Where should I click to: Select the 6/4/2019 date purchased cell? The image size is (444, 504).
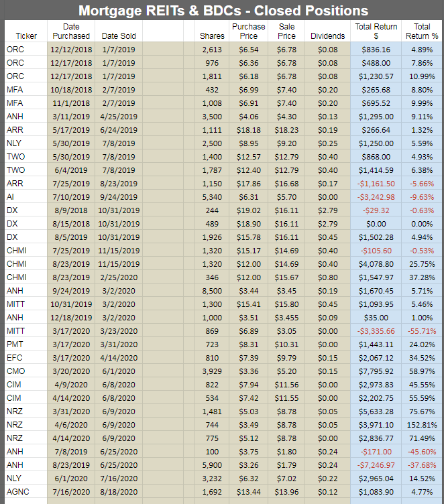click(x=71, y=170)
